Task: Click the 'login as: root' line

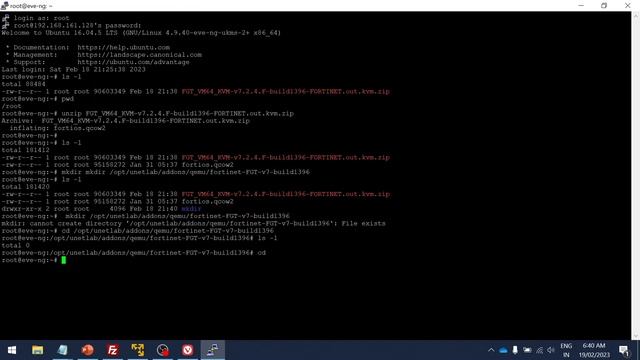Action: [x=42, y=18]
